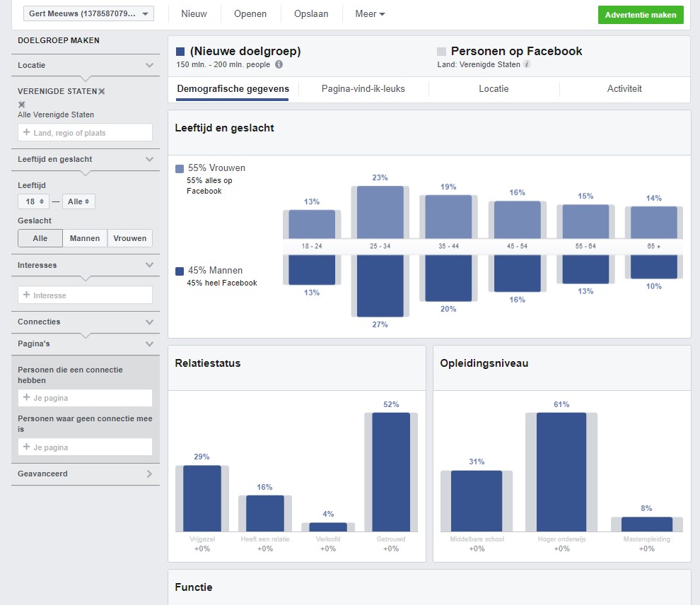Click the Relatiestatus panel heading
This screenshot has height=605, width=700.
(208, 363)
